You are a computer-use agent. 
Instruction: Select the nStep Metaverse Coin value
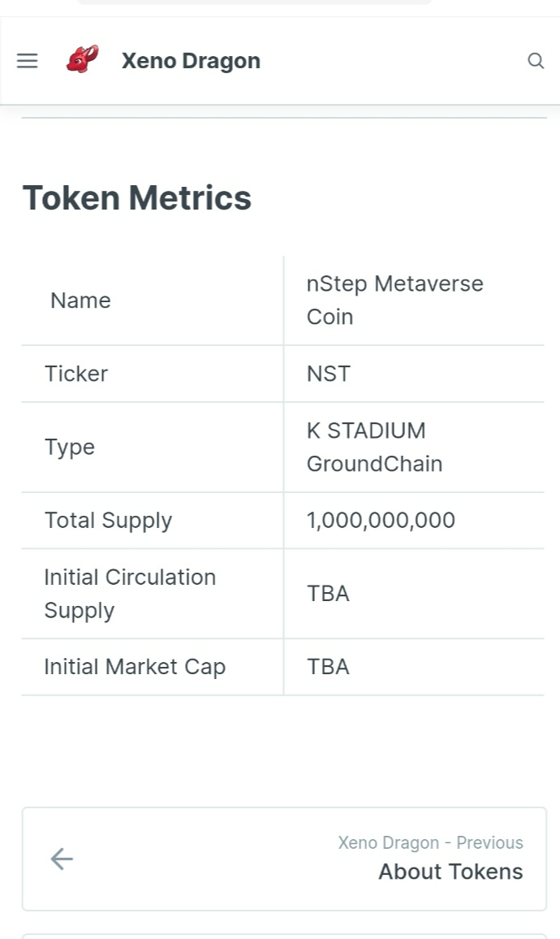[395, 300]
